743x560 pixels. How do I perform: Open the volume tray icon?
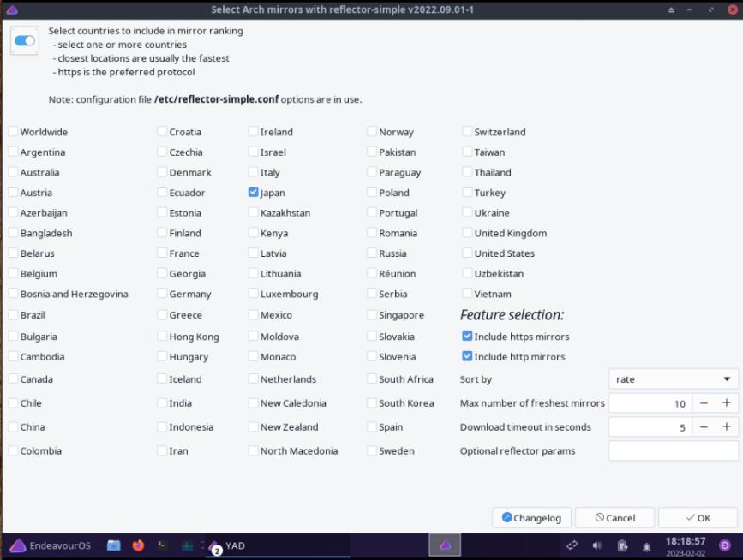(x=597, y=545)
